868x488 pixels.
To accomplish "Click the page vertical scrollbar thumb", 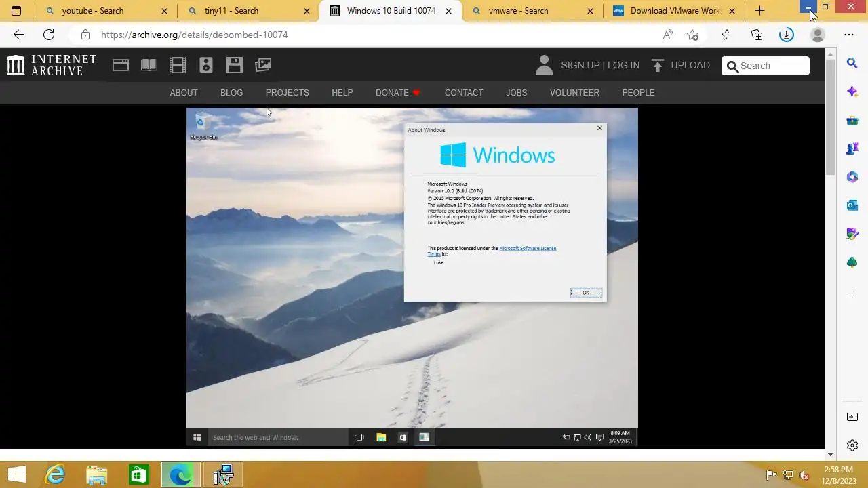I will pyautogui.click(x=830, y=117).
